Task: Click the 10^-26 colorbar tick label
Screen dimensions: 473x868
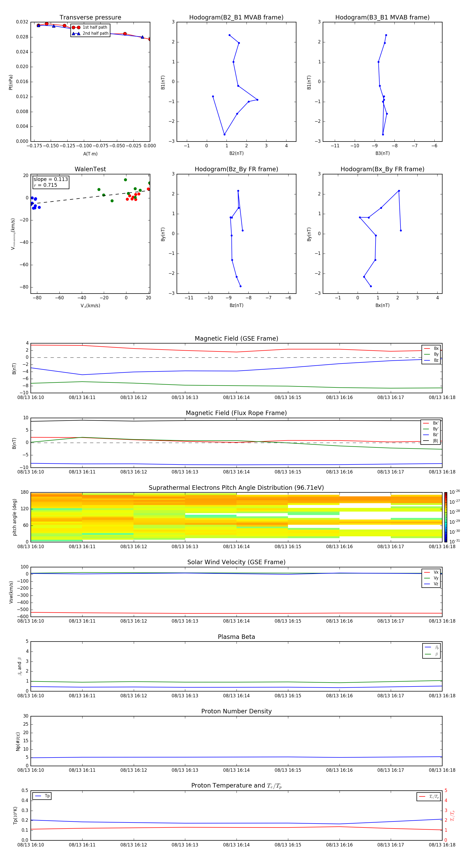Action: point(455,492)
